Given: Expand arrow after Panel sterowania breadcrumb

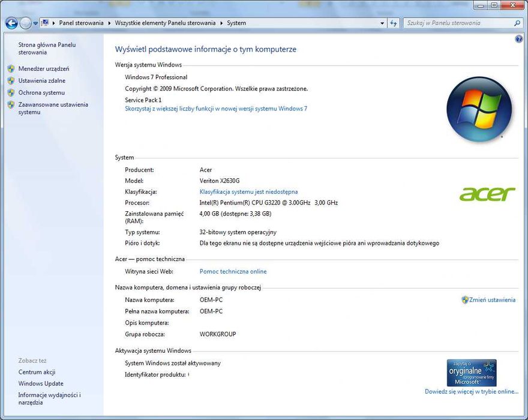Looking at the screenshot, I should 109,23.
